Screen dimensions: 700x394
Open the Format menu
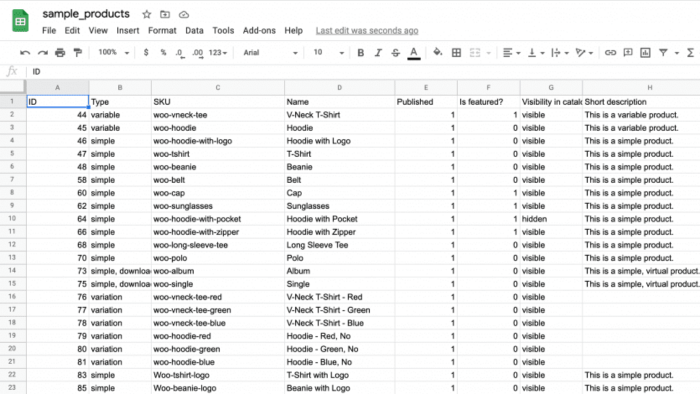(x=162, y=30)
